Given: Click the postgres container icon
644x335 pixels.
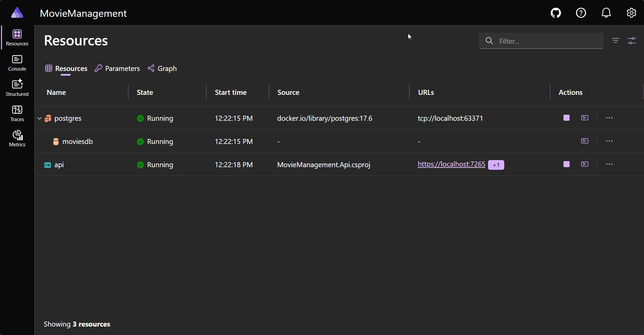Looking at the screenshot, I should pos(48,118).
